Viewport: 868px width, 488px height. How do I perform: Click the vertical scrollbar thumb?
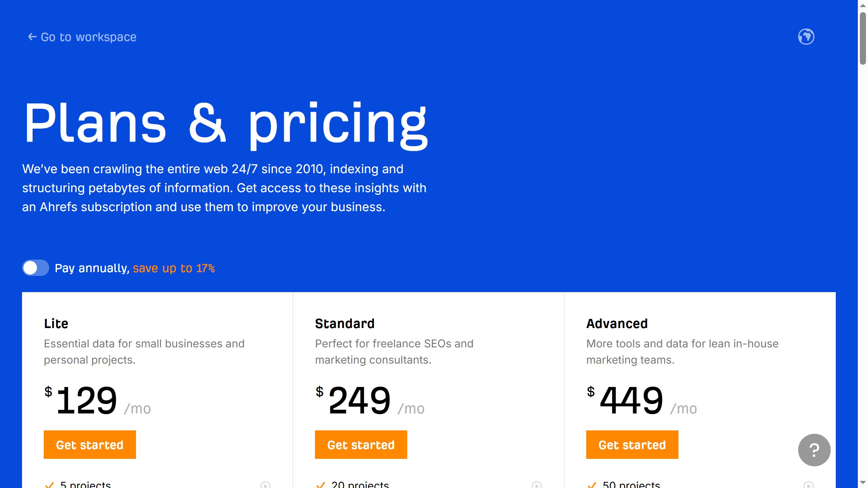[x=863, y=38]
